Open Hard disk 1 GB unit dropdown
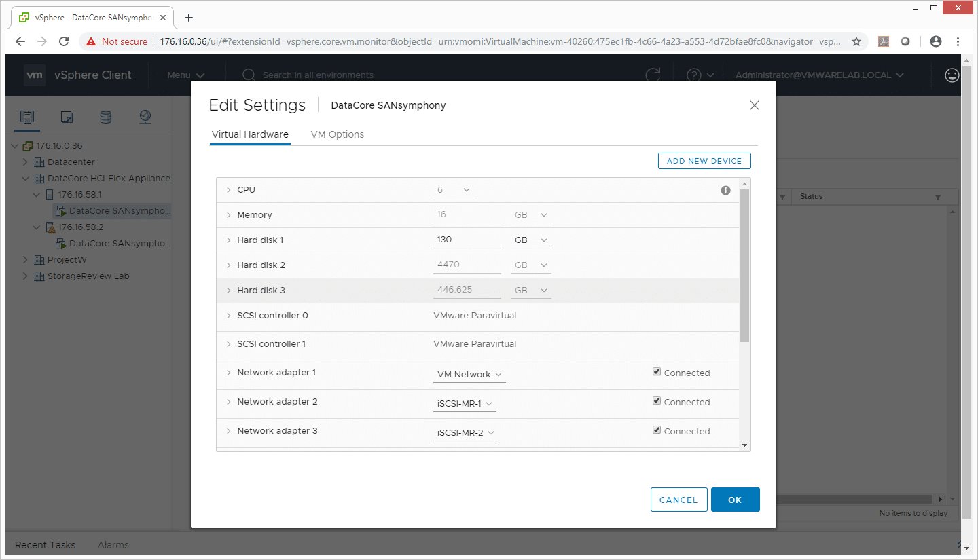Image resolution: width=978 pixels, height=560 pixels. click(x=531, y=240)
